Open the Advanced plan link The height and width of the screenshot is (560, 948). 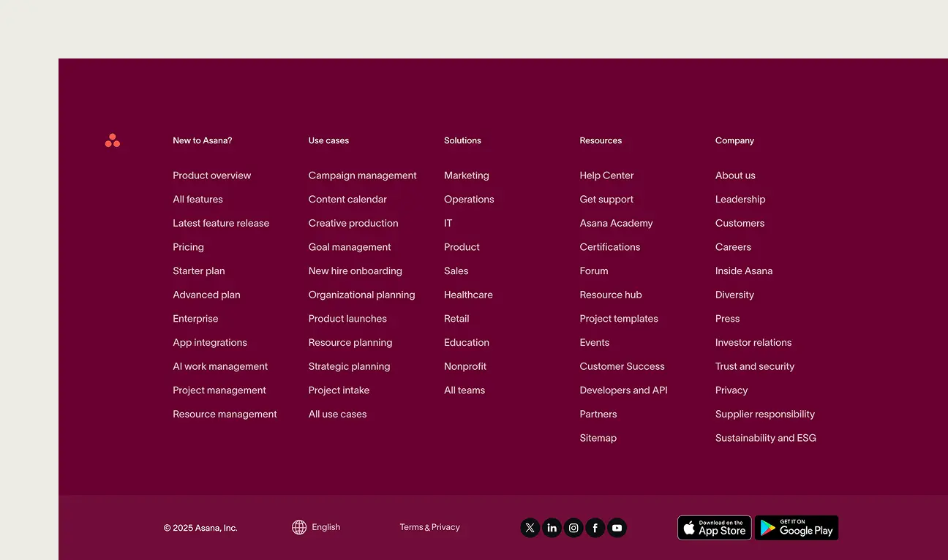pyautogui.click(x=207, y=295)
